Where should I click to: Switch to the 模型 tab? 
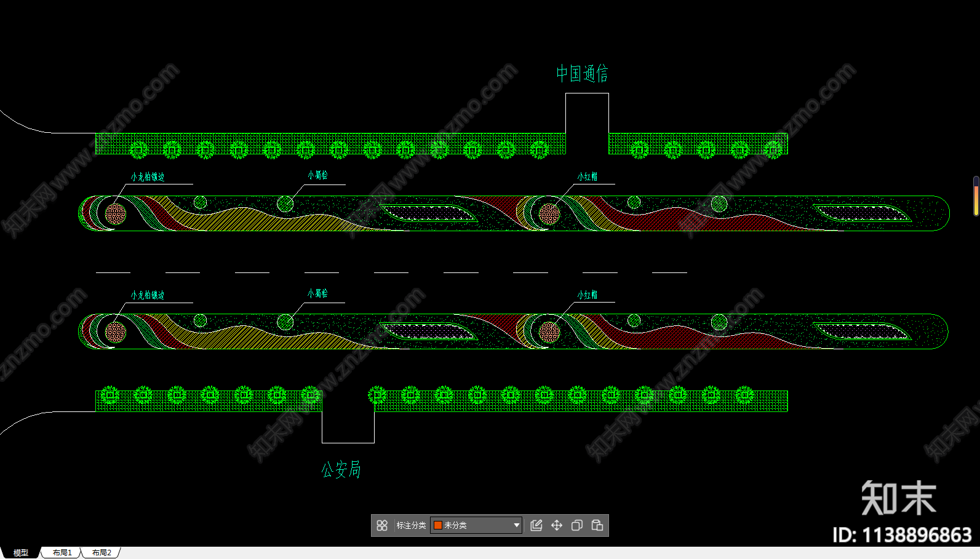(21, 553)
